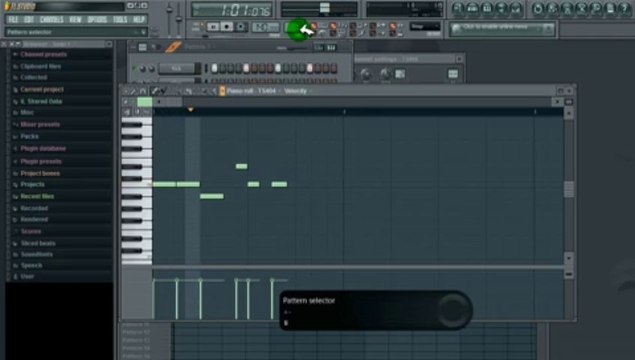Open the CHANNELS menu
The image size is (635, 360).
pyautogui.click(x=51, y=19)
